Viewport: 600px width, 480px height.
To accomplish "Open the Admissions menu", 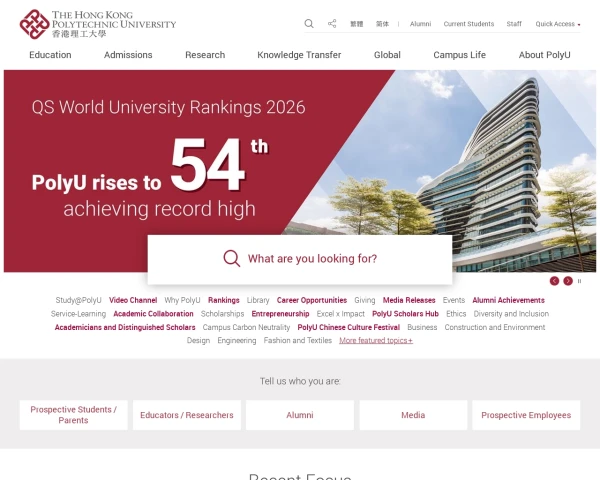I will pos(128,55).
